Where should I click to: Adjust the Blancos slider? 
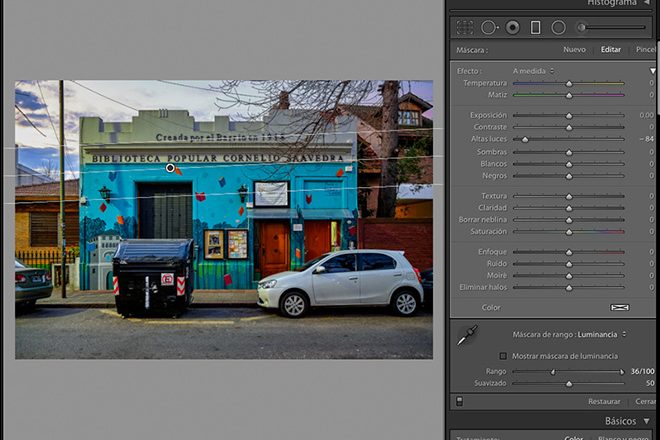(569, 164)
